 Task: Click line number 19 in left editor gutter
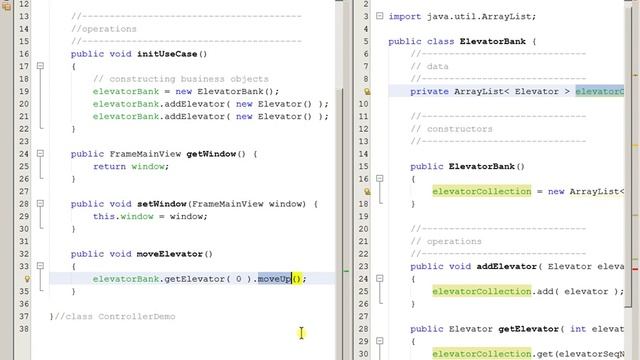click(24, 91)
